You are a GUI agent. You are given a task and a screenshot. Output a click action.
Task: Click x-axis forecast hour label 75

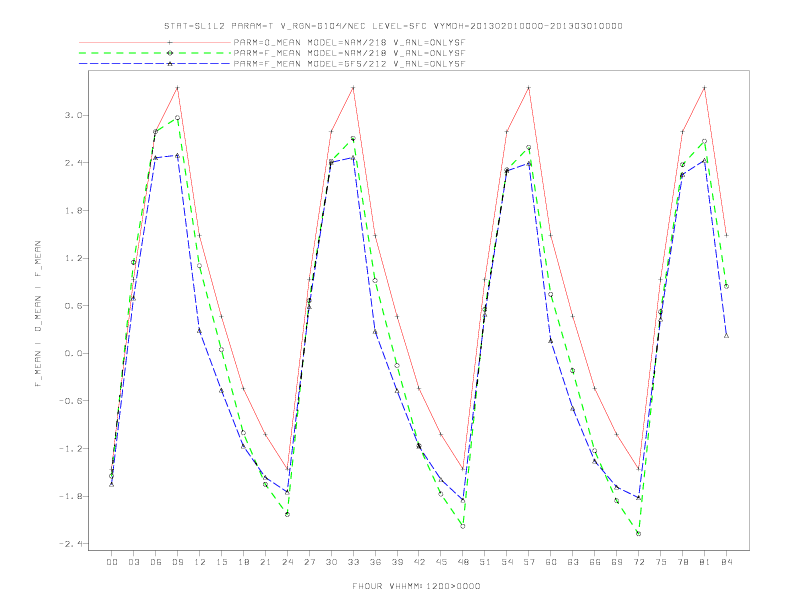(661, 562)
